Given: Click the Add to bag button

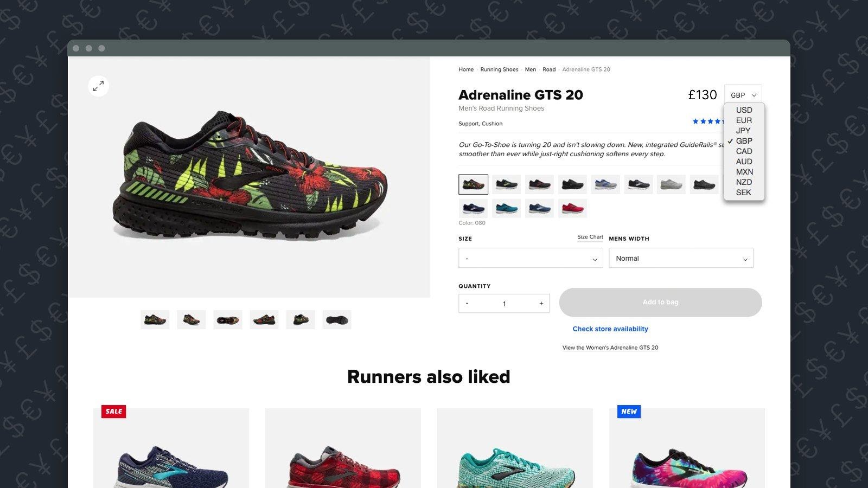Looking at the screenshot, I should pos(660,302).
